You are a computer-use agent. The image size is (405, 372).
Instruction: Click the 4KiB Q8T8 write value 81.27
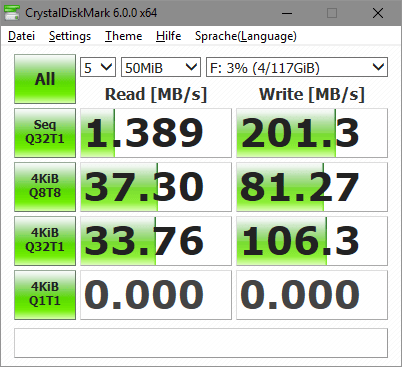[x=312, y=187]
